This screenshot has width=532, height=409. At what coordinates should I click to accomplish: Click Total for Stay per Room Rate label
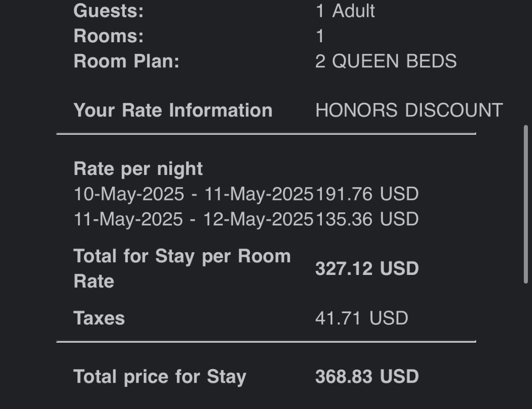point(182,269)
